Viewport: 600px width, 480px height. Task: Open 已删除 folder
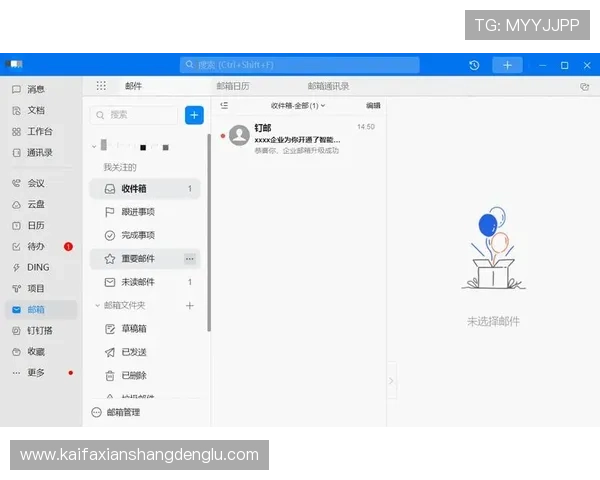coord(145,376)
